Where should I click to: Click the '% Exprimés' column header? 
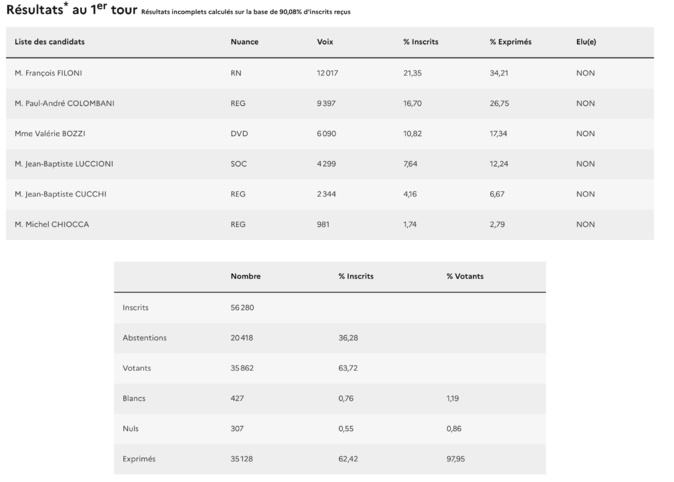click(x=510, y=42)
